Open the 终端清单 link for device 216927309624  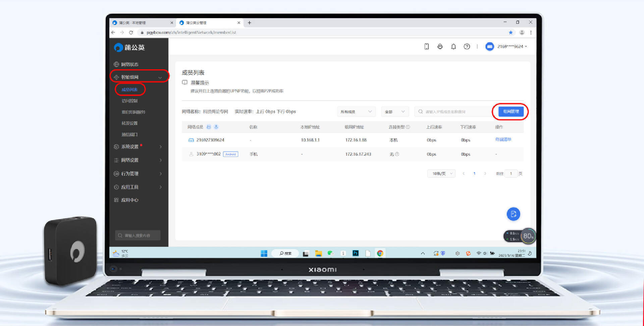[x=503, y=140]
